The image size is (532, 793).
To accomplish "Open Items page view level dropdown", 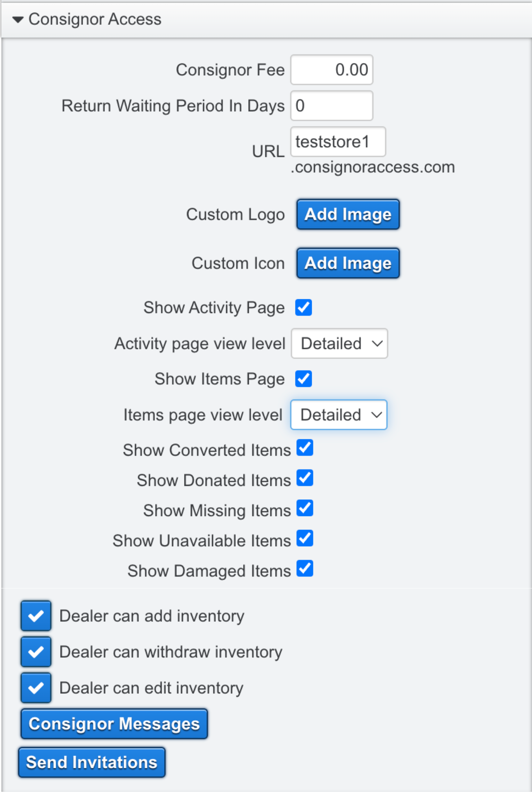I will [339, 415].
